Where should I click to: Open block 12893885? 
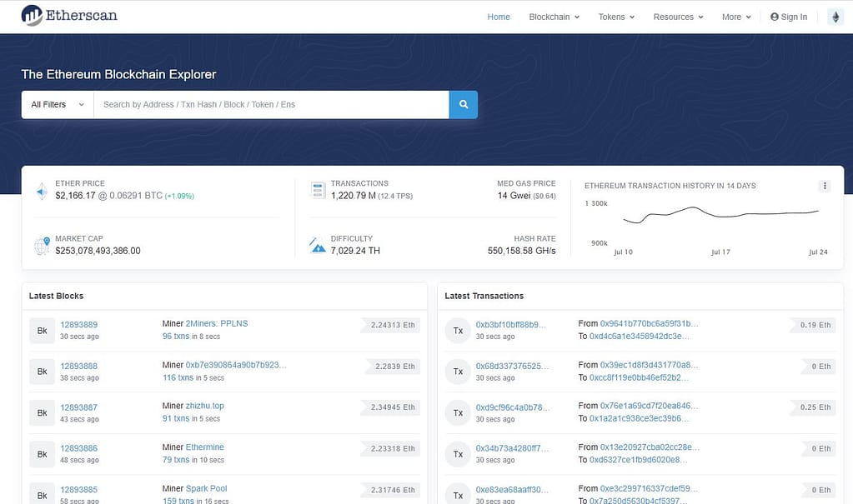coord(79,489)
